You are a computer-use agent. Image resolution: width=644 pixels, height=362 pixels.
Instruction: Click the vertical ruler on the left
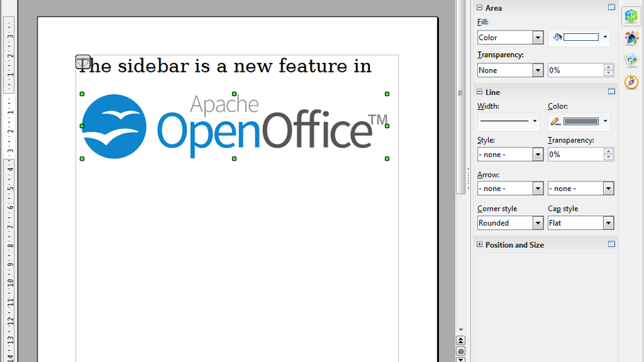9,189
